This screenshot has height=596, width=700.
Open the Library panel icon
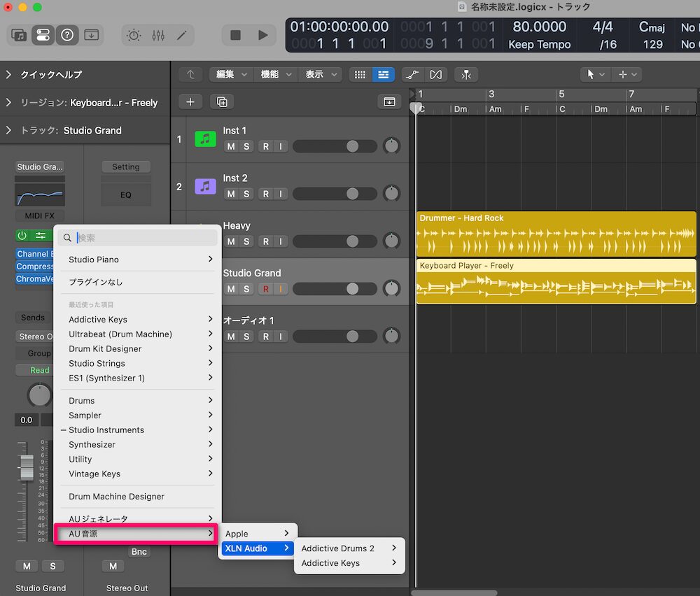19,35
